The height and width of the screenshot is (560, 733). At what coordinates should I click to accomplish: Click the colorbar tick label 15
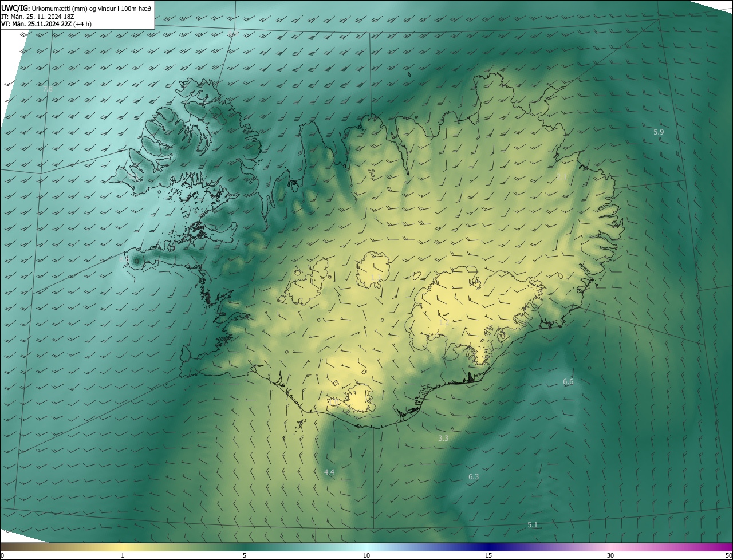point(488,555)
